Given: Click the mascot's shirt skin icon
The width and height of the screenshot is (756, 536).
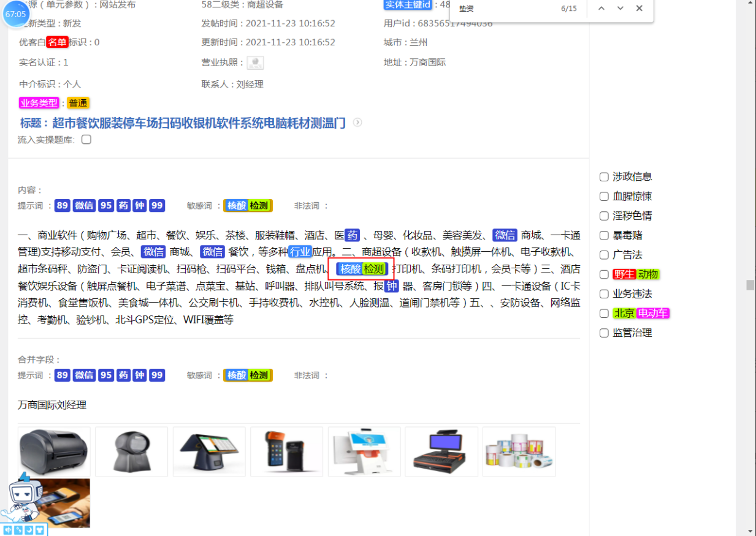Looking at the screenshot, I should point(39,530).
